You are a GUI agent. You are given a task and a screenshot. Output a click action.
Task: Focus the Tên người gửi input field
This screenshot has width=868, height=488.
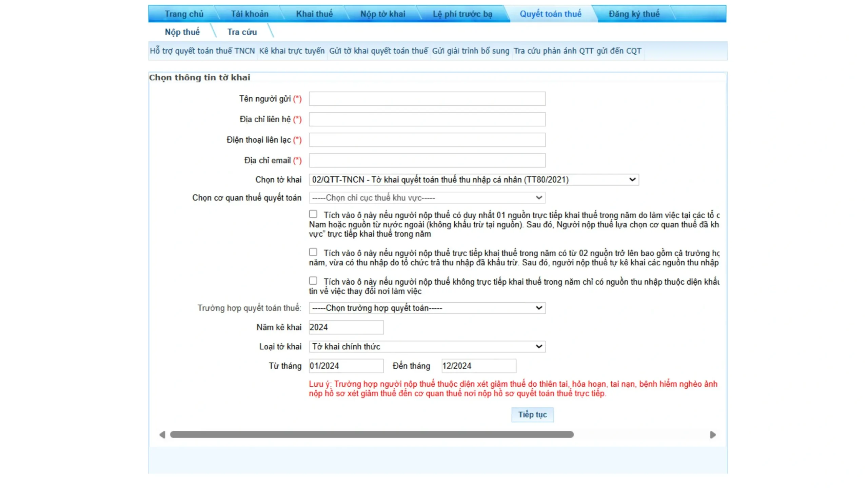427,99
